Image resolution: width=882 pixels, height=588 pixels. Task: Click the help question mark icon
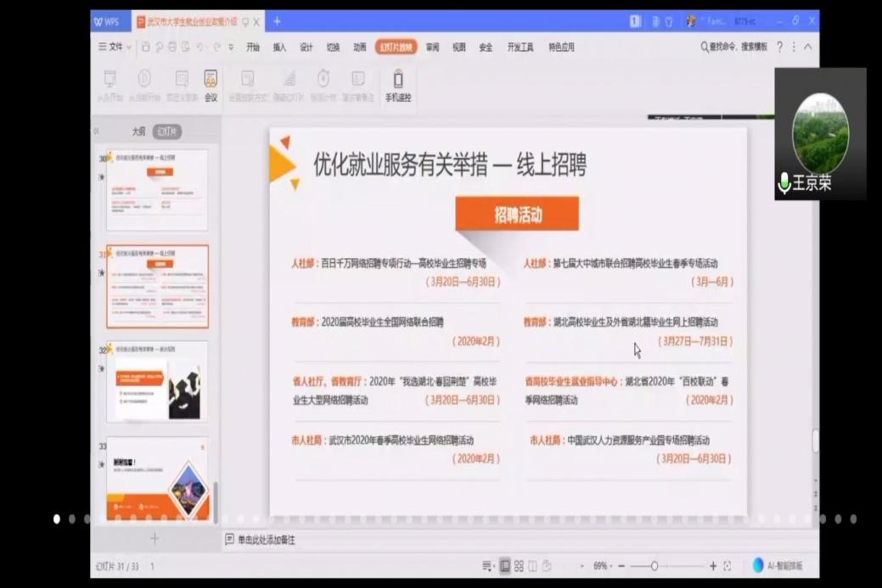pyautogui.click(x=779, y=48)
